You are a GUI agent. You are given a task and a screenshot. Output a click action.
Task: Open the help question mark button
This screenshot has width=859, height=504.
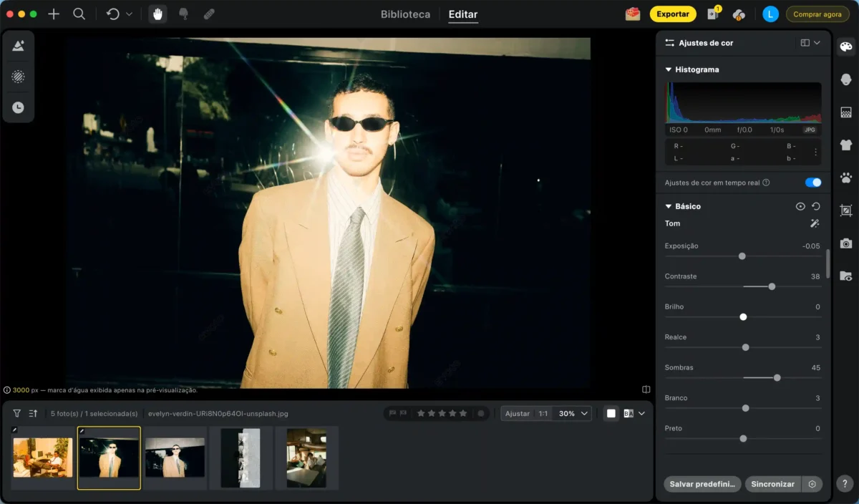(x=845, y=485)
